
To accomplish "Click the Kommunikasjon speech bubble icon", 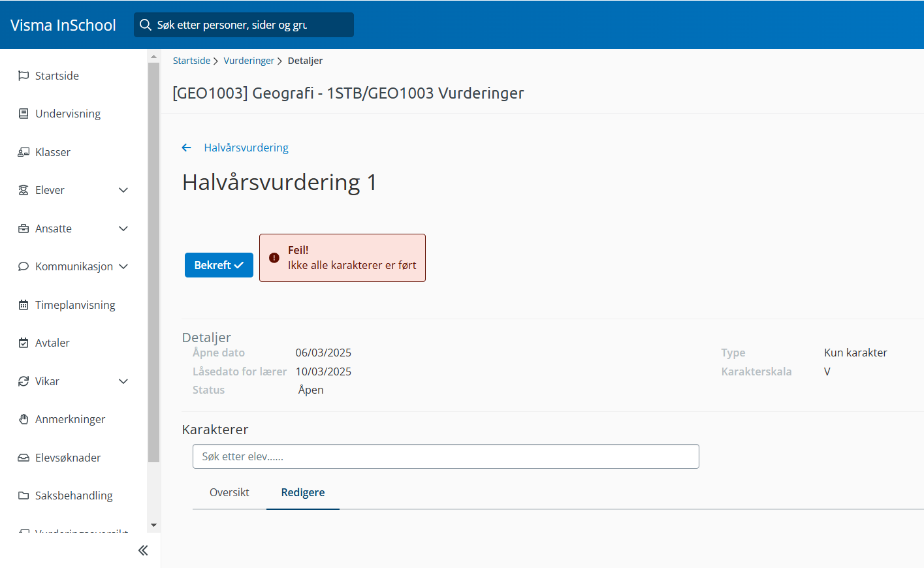I will [x=24, y=266].
